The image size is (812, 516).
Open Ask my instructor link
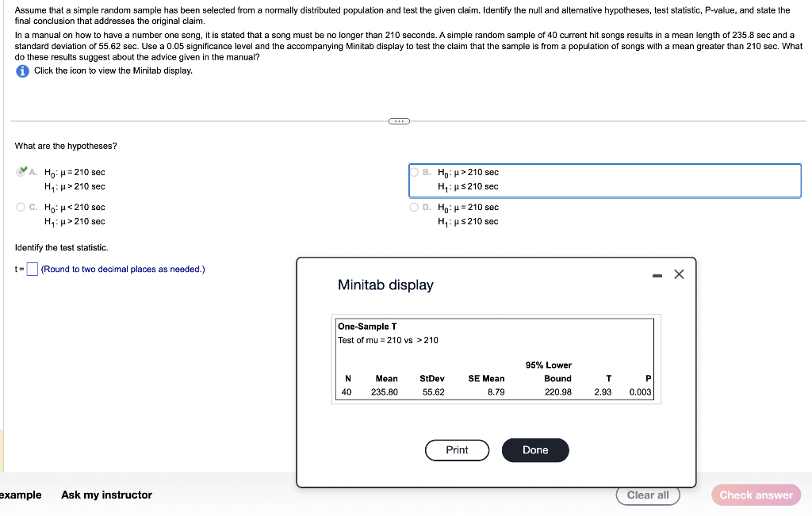[x=107, y=495]
